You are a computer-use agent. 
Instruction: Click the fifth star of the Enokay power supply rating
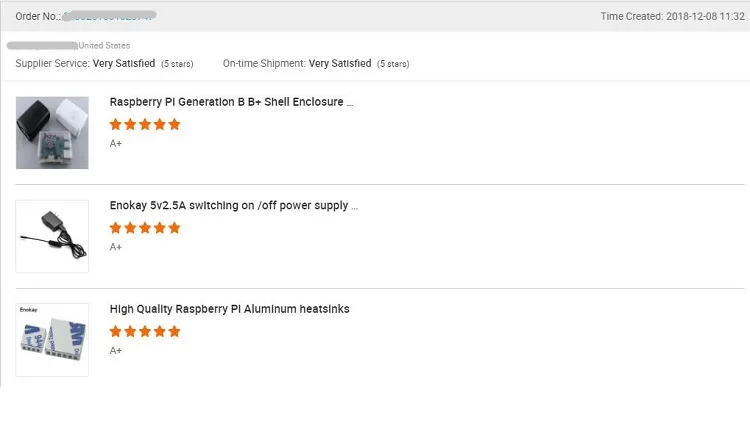[175, 228]
